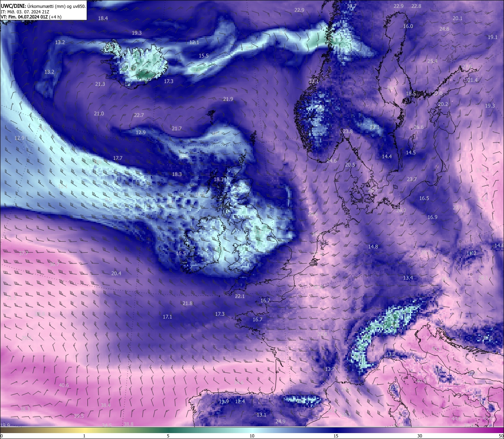This screenshot has width=504, height=439.
Task: Click the 20.4 value on the map
Action: click(x=116, y=273)
